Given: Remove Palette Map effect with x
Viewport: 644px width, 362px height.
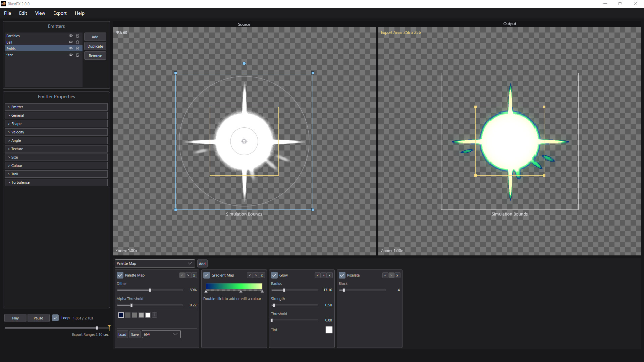Looking at the screenshot, I should click(x=194, y=275).
